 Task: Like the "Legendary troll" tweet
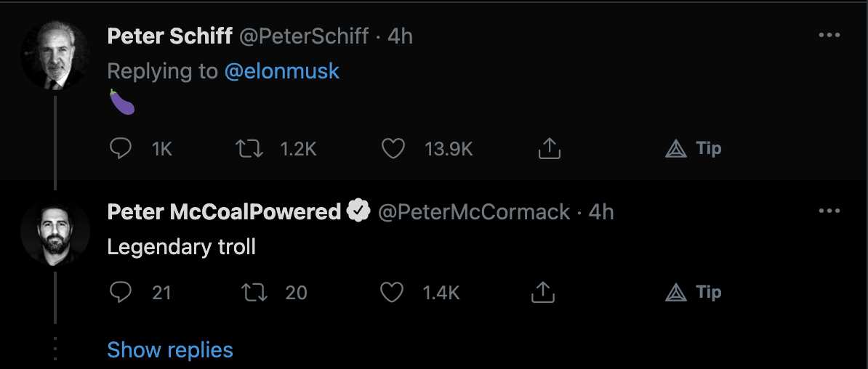click(x=393, y=293)
